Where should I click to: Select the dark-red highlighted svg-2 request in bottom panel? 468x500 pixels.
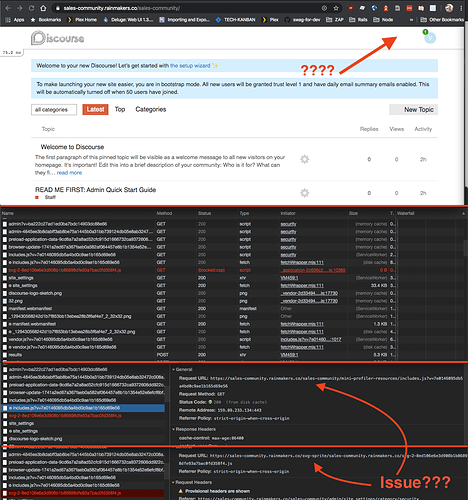point(83,493)
